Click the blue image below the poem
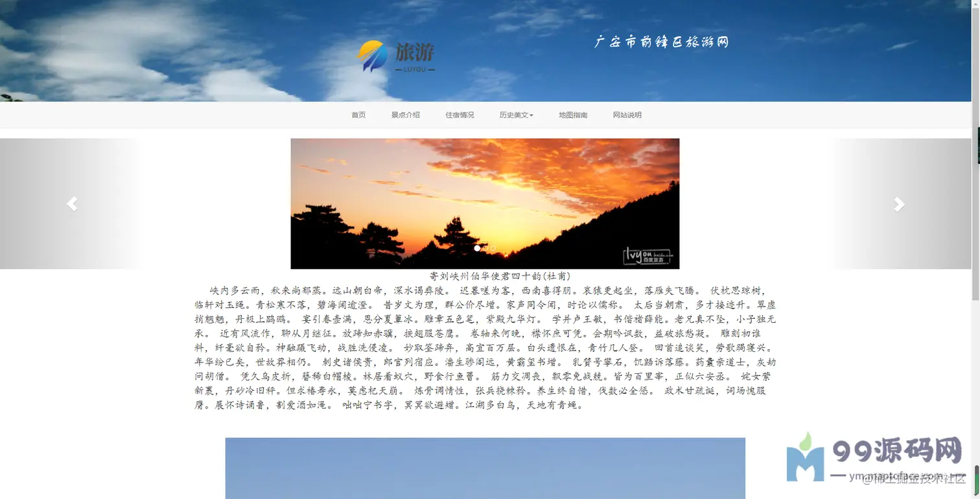Image resolution: width=980 pixels, height=499 pixels. (x=485, y=468)
